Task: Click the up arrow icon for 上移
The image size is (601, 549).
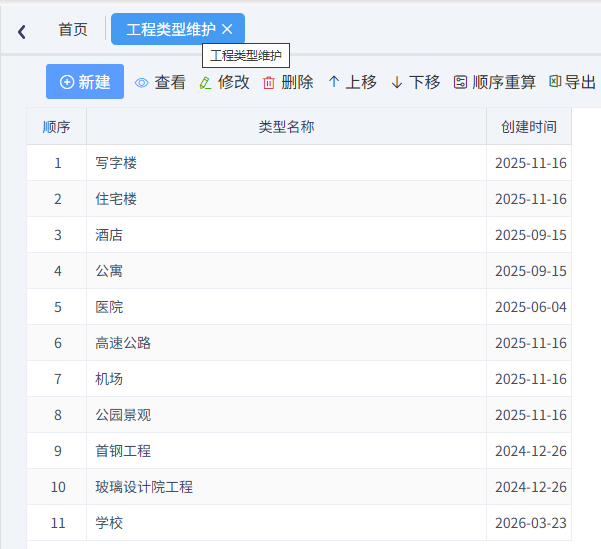Action: 333,82
